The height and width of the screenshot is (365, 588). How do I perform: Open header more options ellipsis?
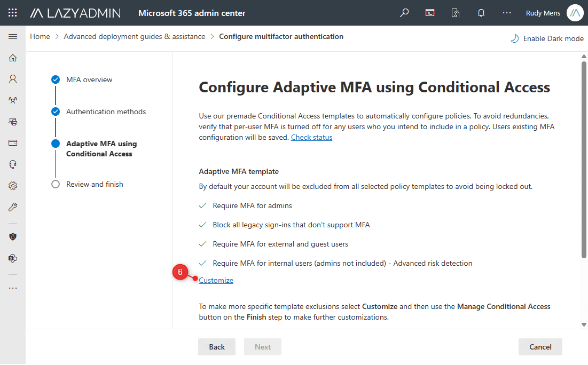(x=507, y=13)
